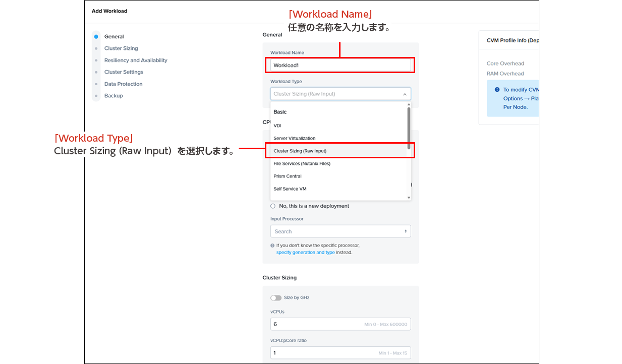Pick Server Virtualization from the list
Image resolution: width=622 pixels, height=364 pixels.
[294, 138]
